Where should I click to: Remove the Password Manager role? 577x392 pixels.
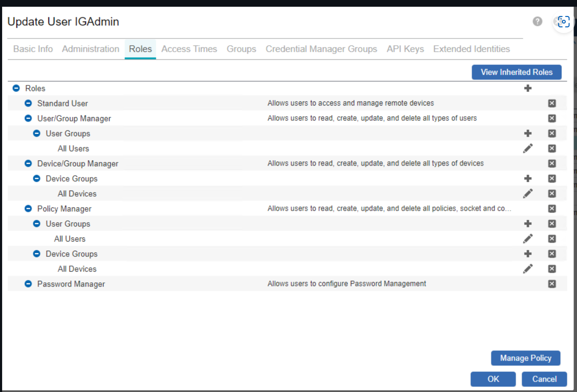pyautogui.click(x=552, y=284)
